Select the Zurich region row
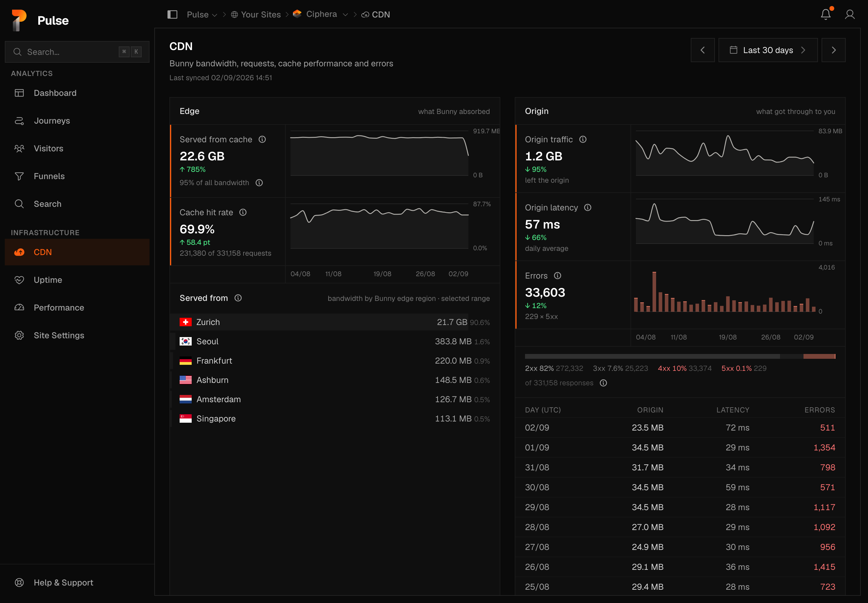The width and height of the screenshot is (868, 603). [x=335, y=322]
